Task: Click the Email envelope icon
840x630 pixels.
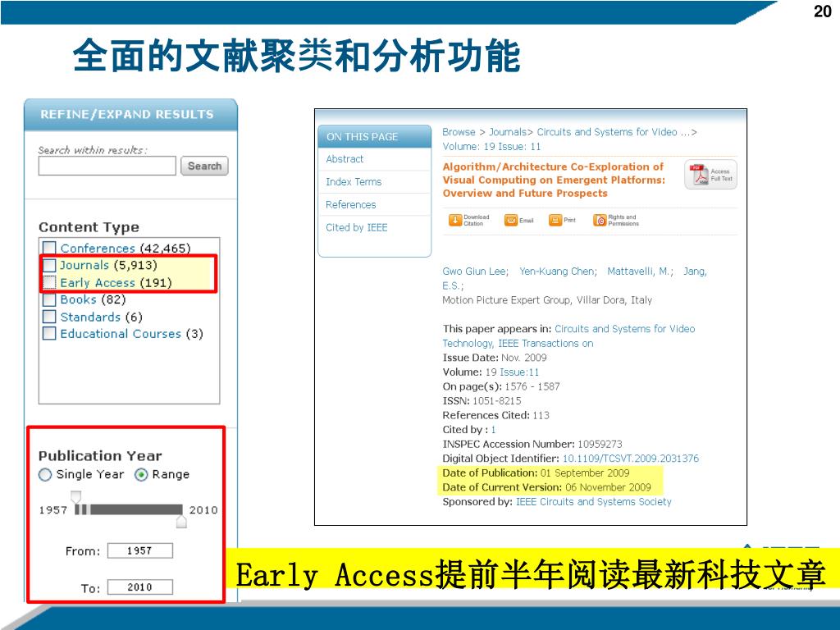Action: pyautogui.click(x=510, y=220)
